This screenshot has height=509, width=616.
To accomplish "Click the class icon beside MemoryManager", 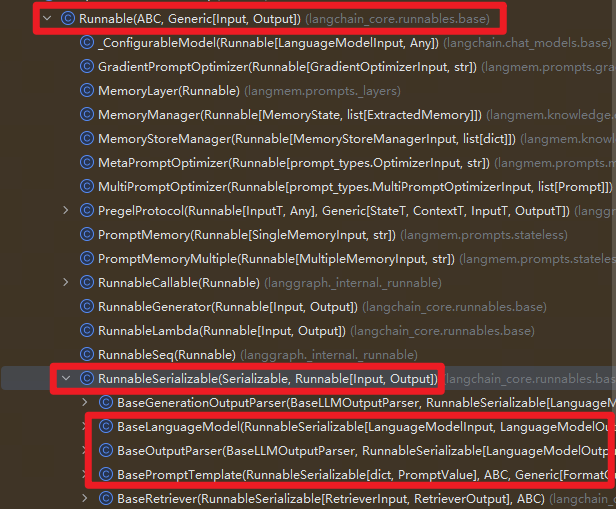I will pos(87,114).
